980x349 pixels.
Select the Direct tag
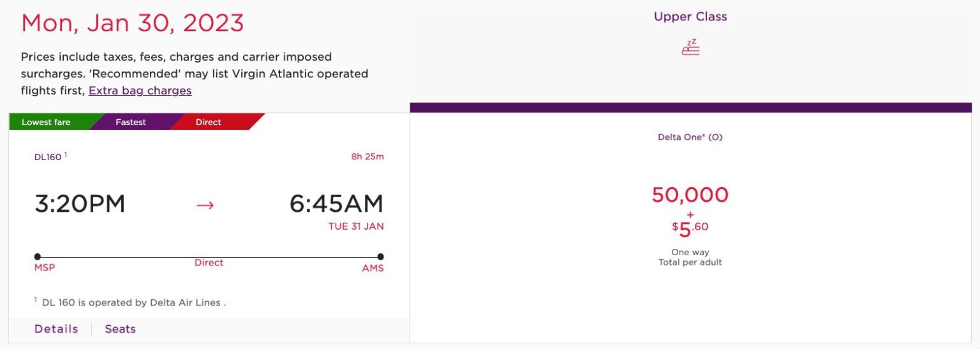209,122
